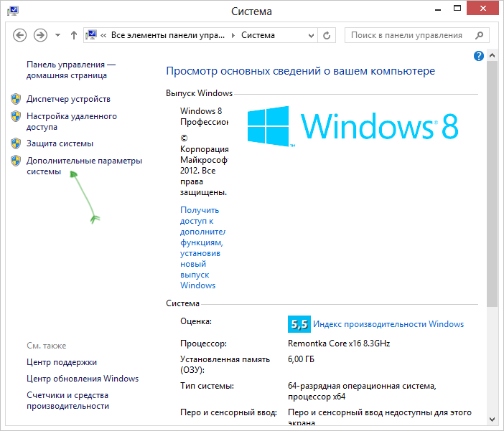Click the Перо и сенсорный ввод label
This screenshot has height=431, width=504.
tap(228, 412)
